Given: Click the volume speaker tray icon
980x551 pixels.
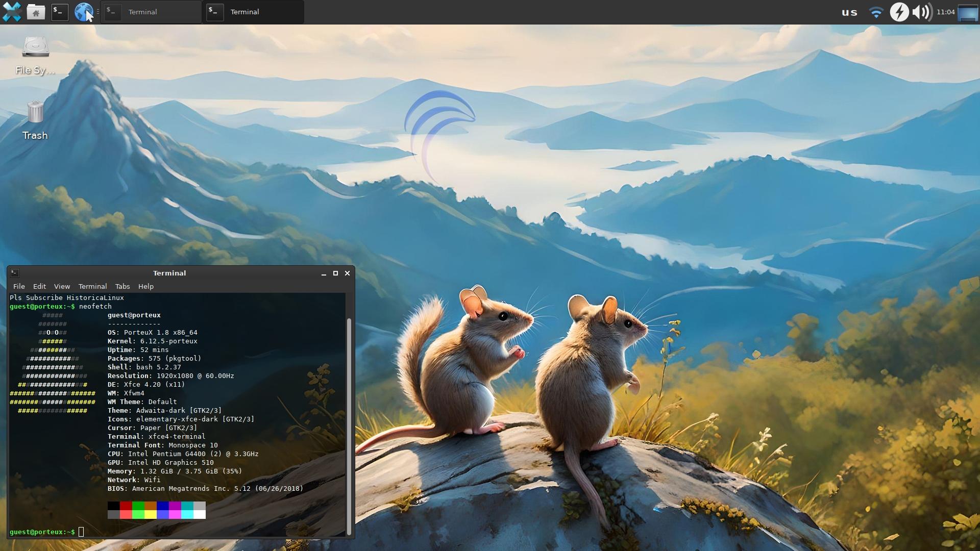Looking at the screenshot, I should (922, 12).
